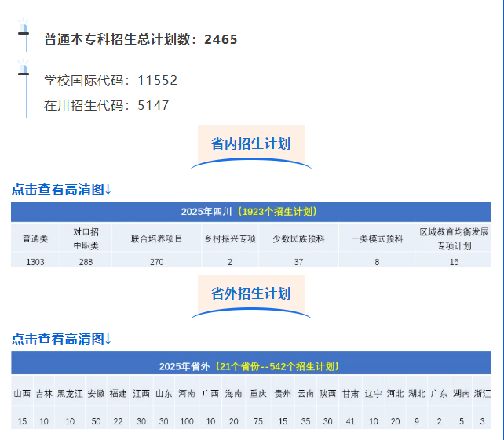The image size is (504, 440).
Task: Click the value 35 under 云南
Action: point(305,421)
